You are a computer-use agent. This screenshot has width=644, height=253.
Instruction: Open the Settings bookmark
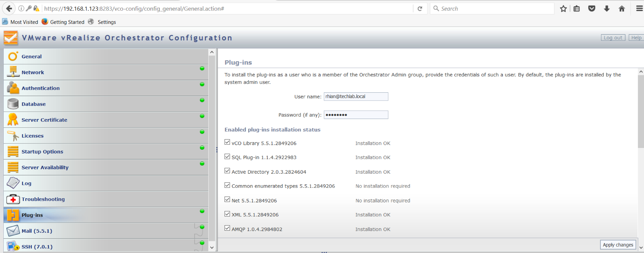[x=102, y=22]
